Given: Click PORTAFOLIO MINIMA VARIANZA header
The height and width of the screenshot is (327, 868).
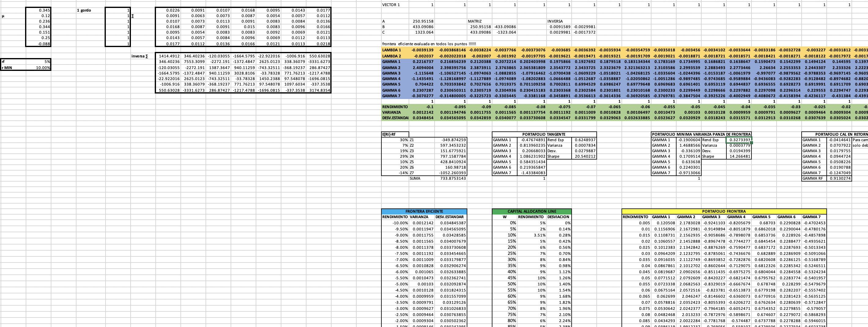Looking at the screenshot, I should (x=701, y=134).
